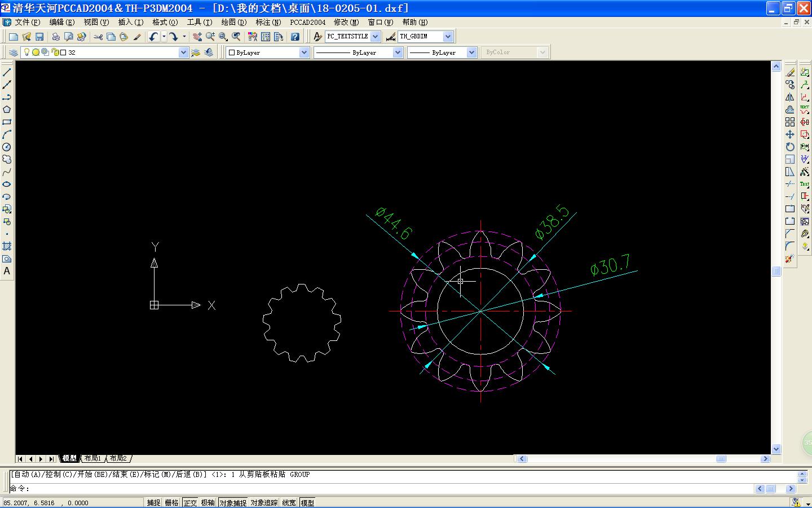Click the green TEXT annotation icon
The image size is (812, 508).
[x=805, y=110]
